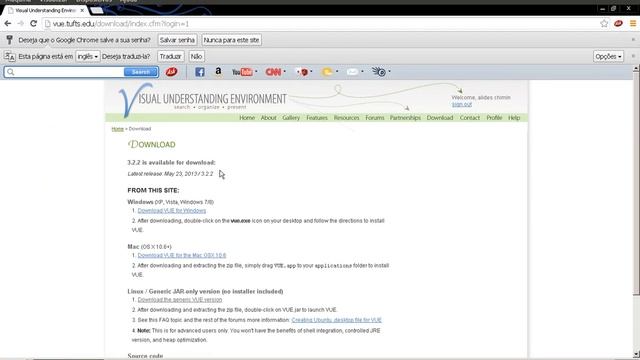
Task: Click the key icon in the password bar
Action: (x=9, y=40)
